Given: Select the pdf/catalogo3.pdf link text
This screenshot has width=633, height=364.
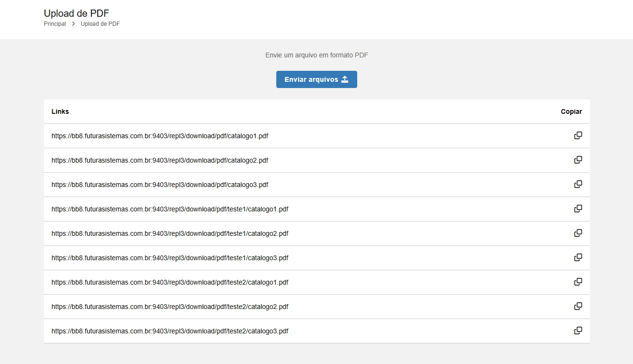Looking at the screenshot, I should coord(160,185).
